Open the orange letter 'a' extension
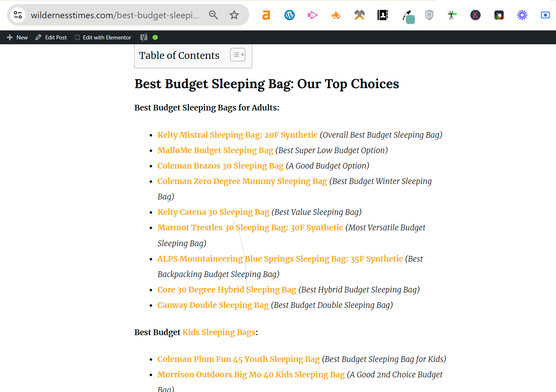The height and width of the screenshot is (392, 556). (266, 15)
